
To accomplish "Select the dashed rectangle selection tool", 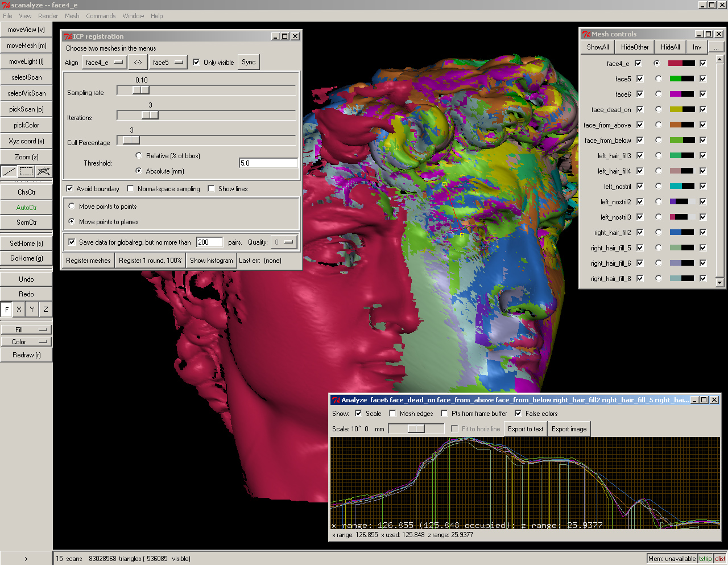I will 26,171.
